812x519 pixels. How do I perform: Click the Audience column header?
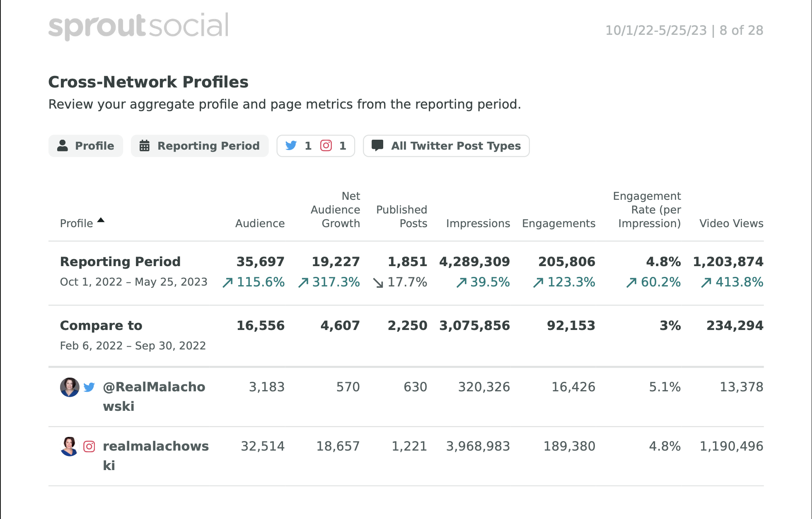(260, 223)
